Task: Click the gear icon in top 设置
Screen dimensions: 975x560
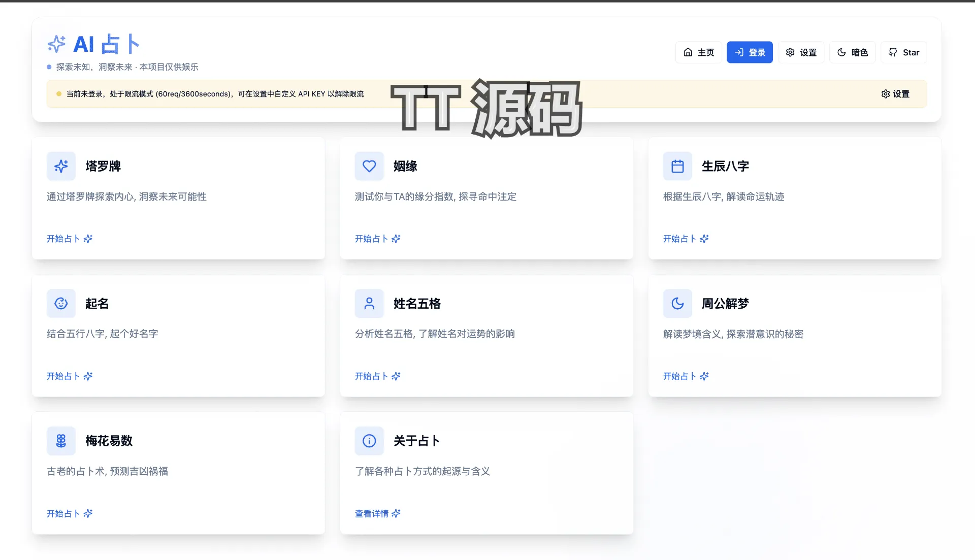Action: [790, 52]
